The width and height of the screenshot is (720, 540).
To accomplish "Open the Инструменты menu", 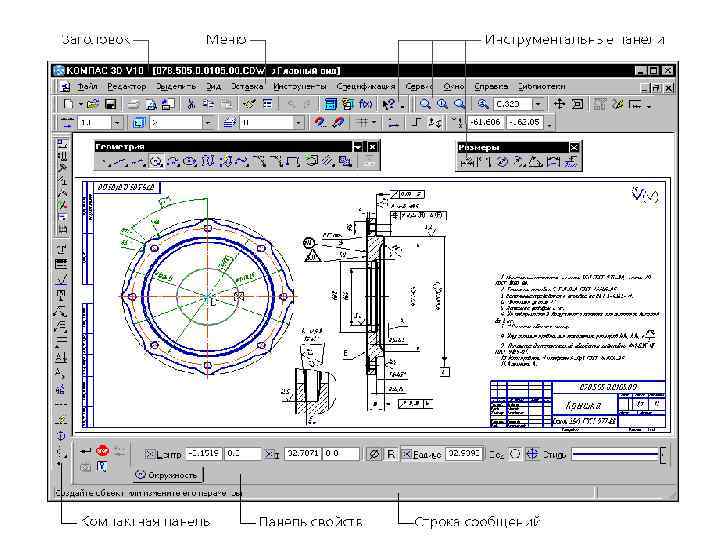I will pyautogui.click(x=300, y=86).
